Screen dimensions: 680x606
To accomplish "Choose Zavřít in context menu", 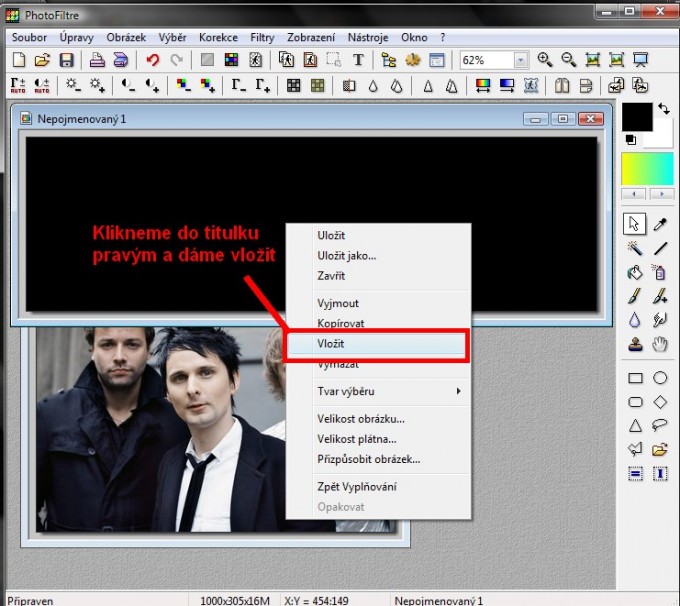I will pos(378,276).
